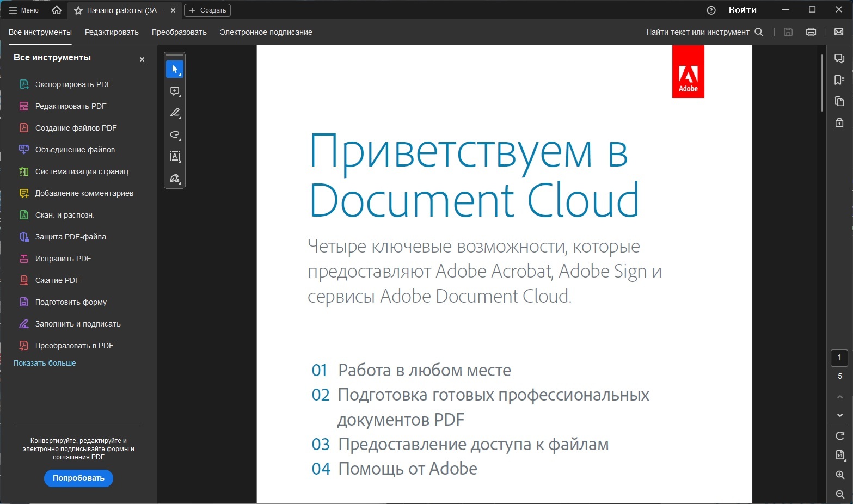Switch to the Редактировать tab
This screenshot has height=504, width=853.
(x=112, y=32)
